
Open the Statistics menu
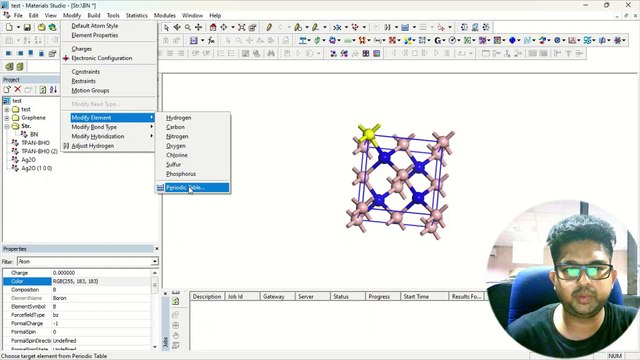(136, 16)
